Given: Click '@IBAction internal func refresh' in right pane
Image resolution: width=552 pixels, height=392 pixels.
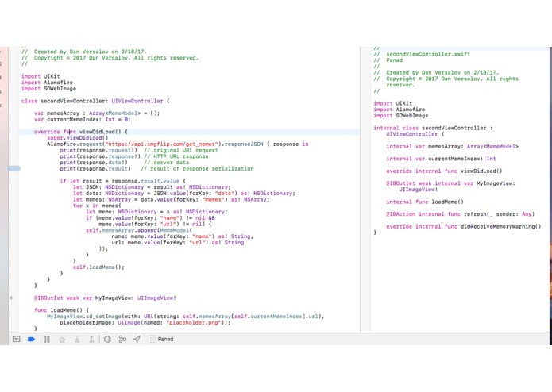Looking at the screenshot, I should (x=460, y=214).
